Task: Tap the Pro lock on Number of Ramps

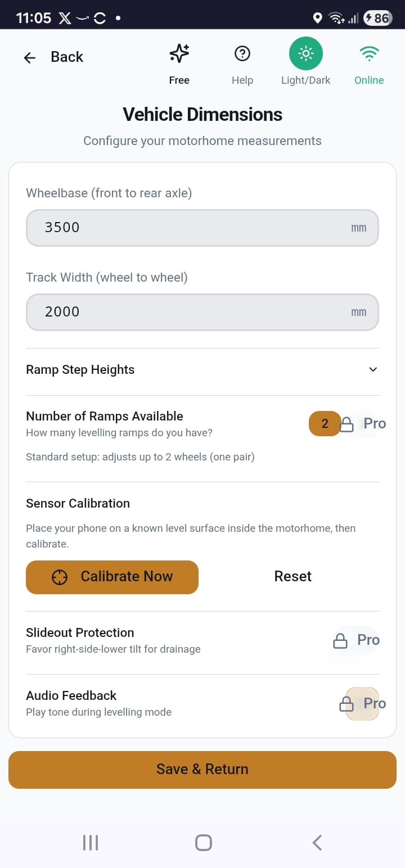Action: tap(348, 423)
